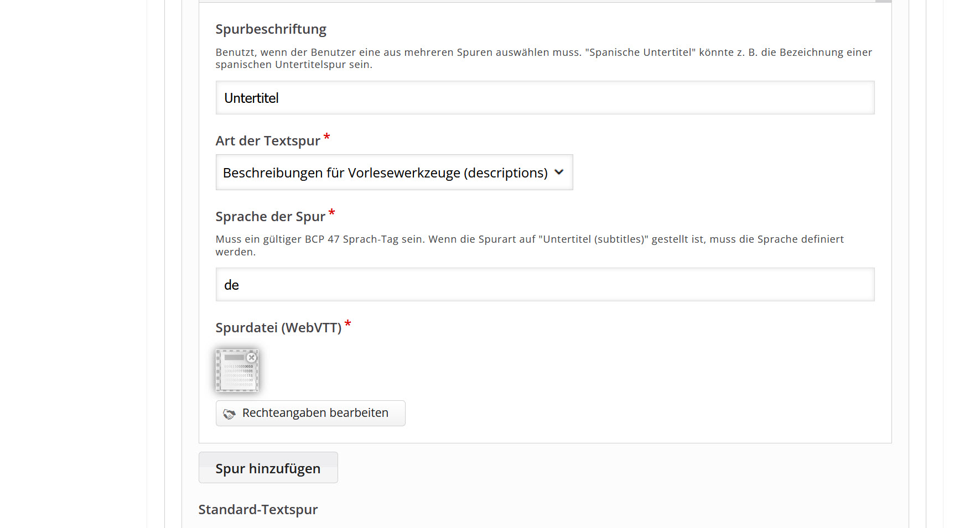Viewport: 980px width, 528px height.
Task: Click the 'Spanische Untertitel' help description text
Action: (543, 58)
